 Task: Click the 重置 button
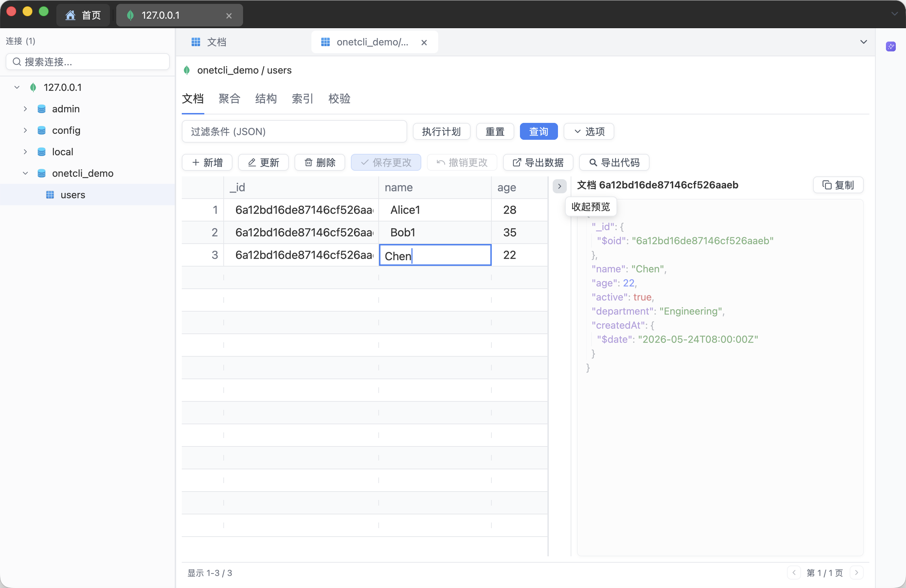495,131
